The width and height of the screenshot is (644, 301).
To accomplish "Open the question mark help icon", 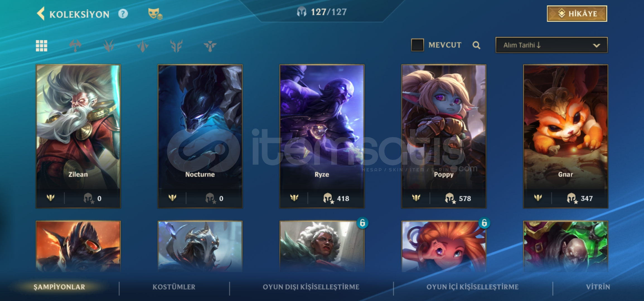I will point(123,14).
